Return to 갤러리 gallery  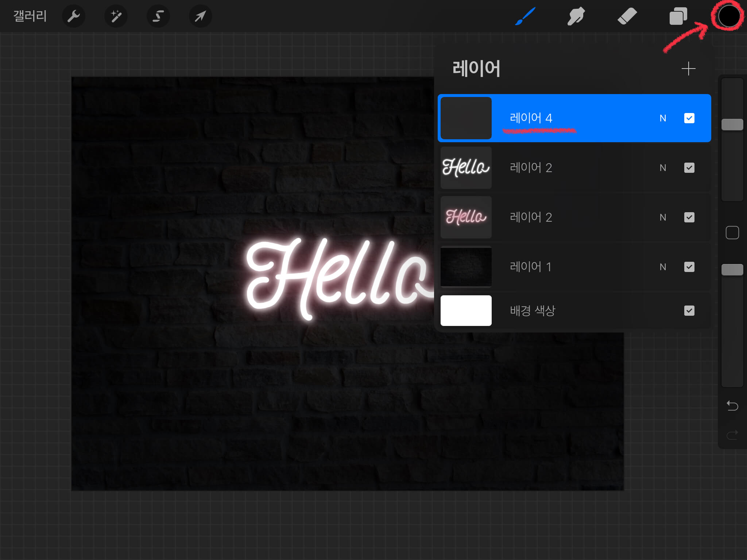pyautogui.click(x=30, y=16)
